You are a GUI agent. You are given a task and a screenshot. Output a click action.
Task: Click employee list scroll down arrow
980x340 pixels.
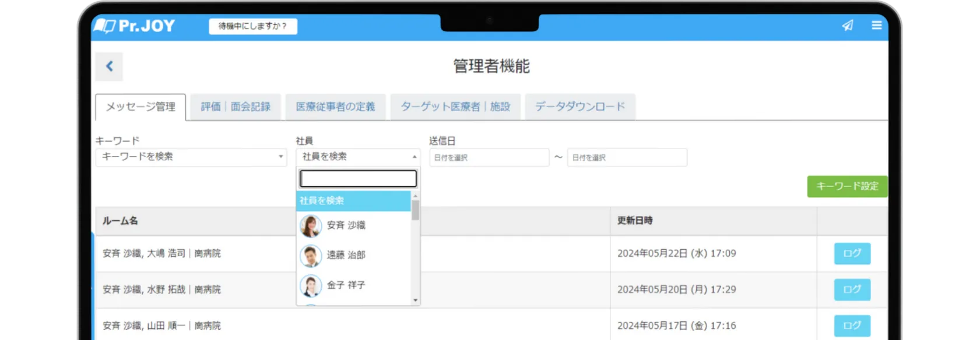[x=415, y=300]
